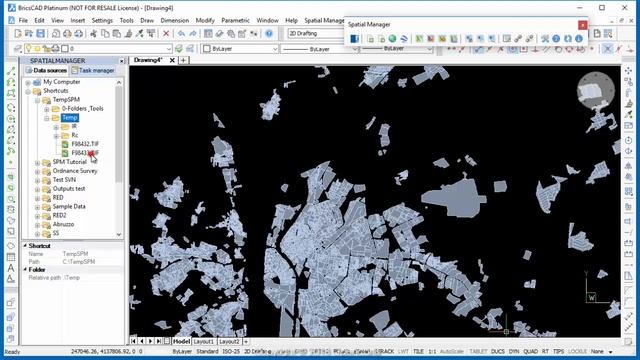Collapse the Shortcut properties section
The image size is (640, 360).
[x=25, y=246]
